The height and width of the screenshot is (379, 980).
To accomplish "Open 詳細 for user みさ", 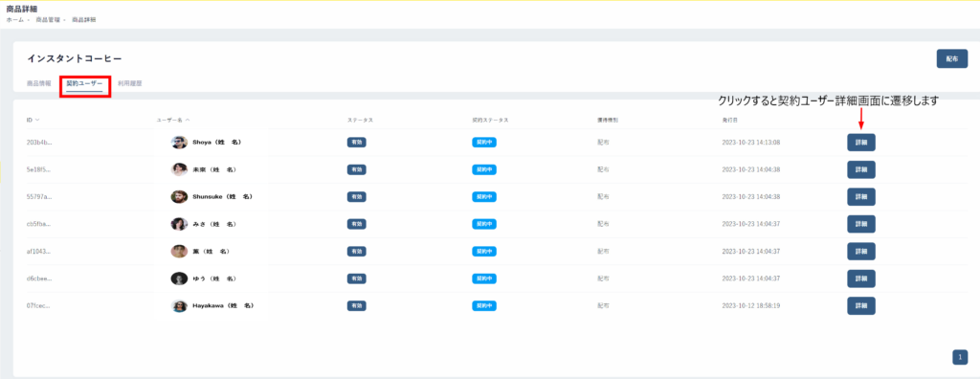I will 861,224.
